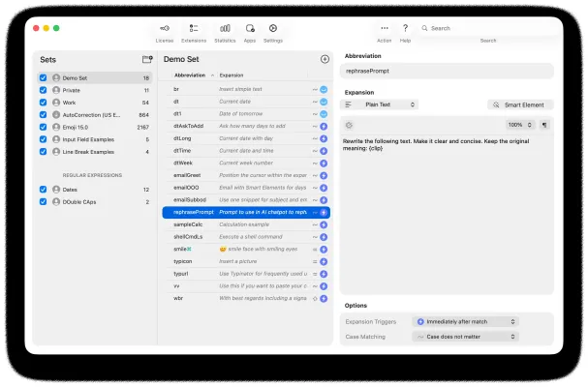Viewport: 588px width, 387px height.
Task: Open the 100% zoom dropdown
Action: (519, 125)
